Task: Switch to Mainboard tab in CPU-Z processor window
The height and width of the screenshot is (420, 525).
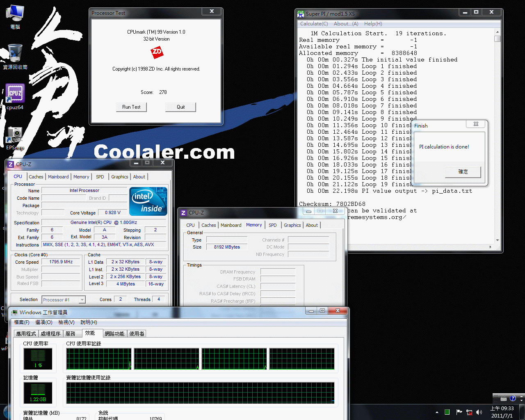Action: [58, 177]
